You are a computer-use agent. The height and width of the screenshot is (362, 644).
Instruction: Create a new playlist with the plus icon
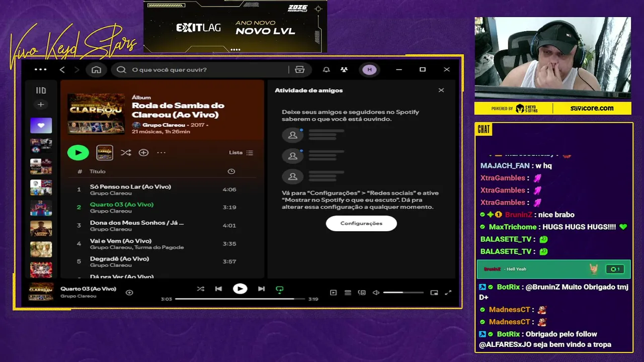pos(41,105)
